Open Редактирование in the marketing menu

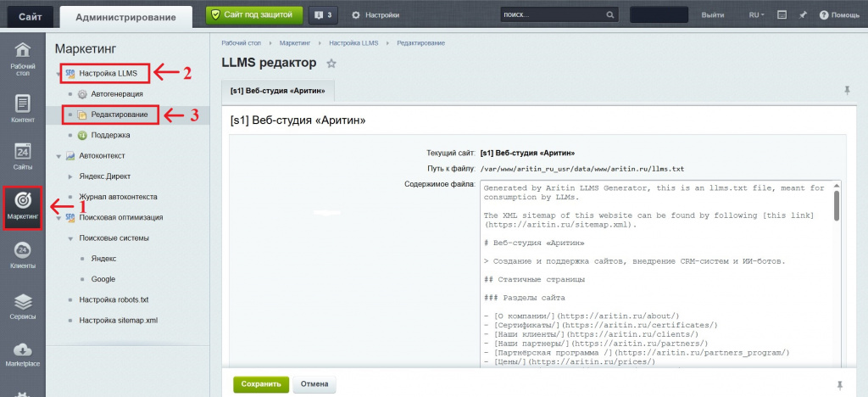(120, 115)
